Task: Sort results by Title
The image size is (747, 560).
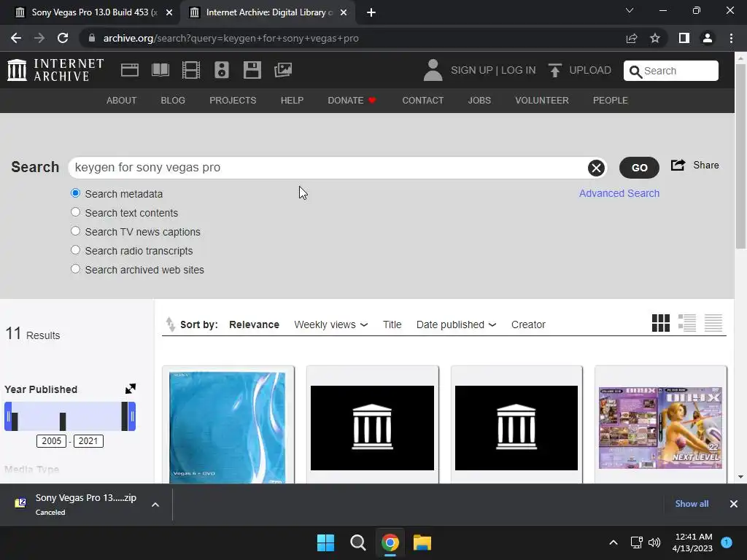Action: pos(392,324)
